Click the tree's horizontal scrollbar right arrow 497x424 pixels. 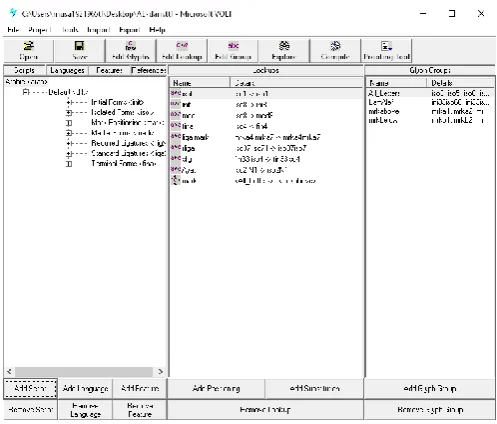160,371
